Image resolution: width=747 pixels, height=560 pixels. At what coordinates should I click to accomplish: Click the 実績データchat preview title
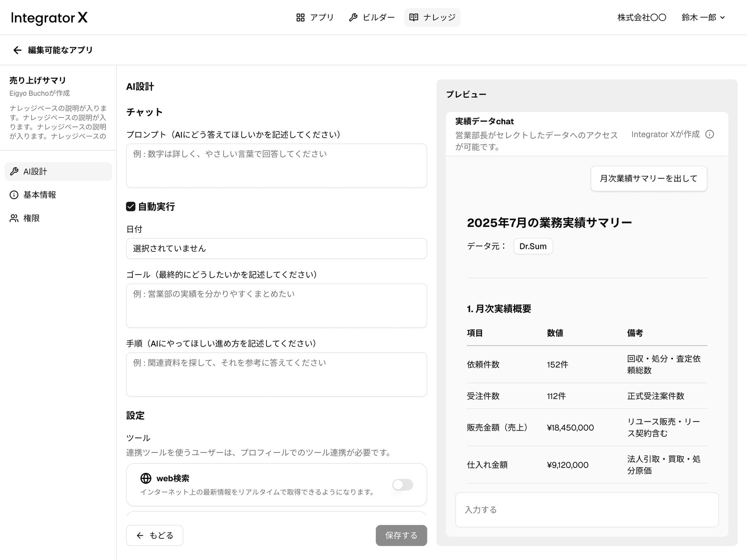coord(484,121)
